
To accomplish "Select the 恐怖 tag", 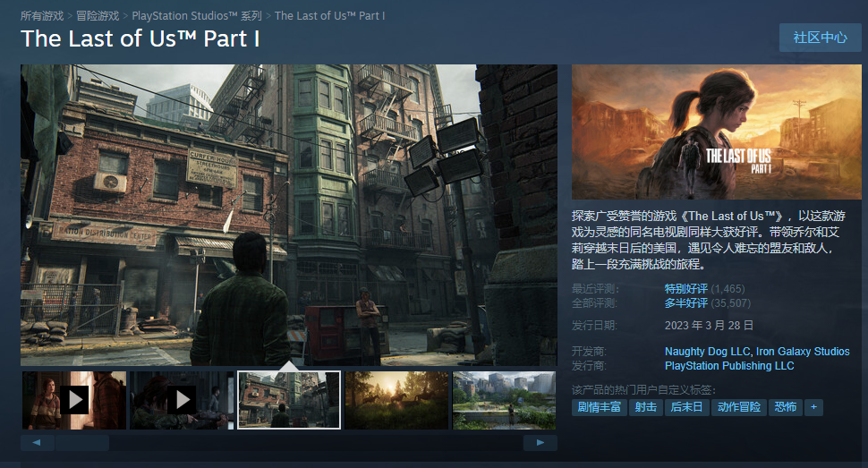I will 785,407.
